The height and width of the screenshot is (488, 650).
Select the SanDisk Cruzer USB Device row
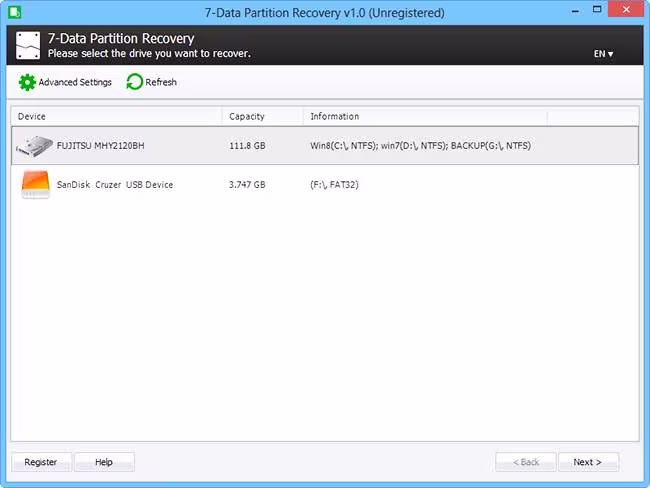pos(115,185)
